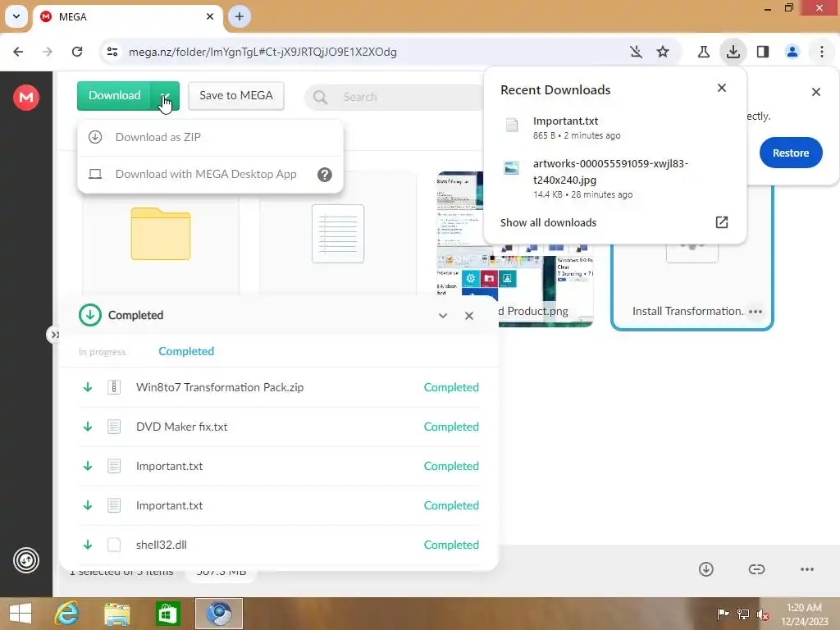The image size is (840, 630).
Task: Open Chrome three-dot menu
Action: point(822,52)
